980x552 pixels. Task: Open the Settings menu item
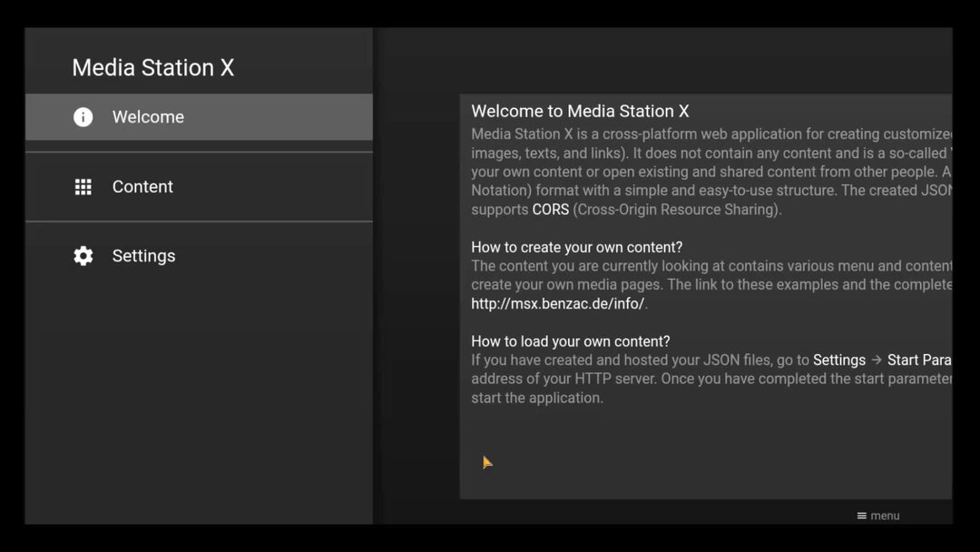(x=199, y=256)
